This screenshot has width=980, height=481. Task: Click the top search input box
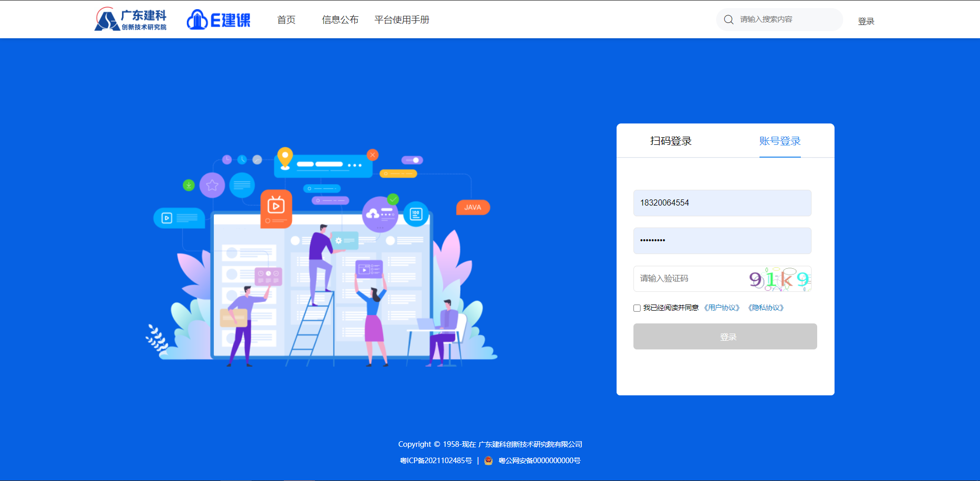point(786,19)
